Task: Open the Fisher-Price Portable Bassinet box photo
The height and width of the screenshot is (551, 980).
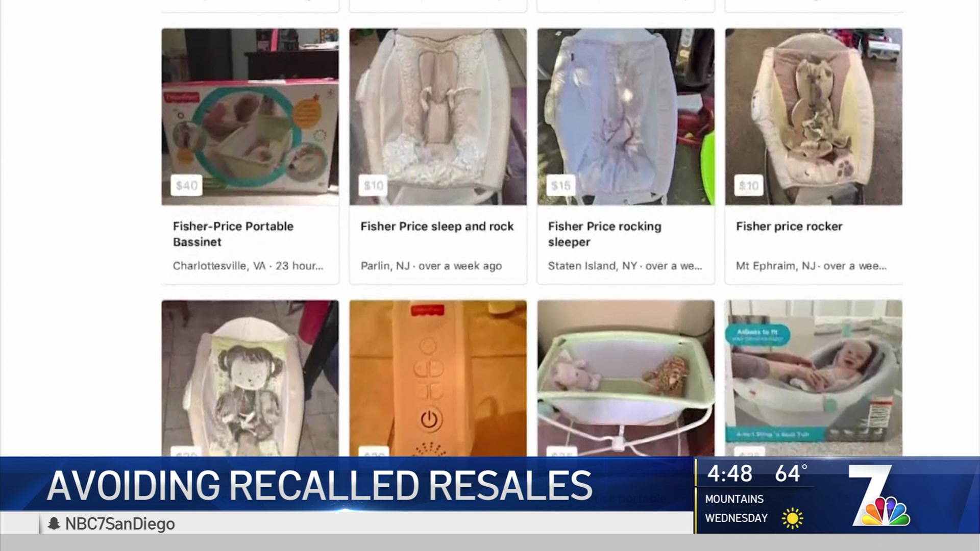Action: point(250,117)
